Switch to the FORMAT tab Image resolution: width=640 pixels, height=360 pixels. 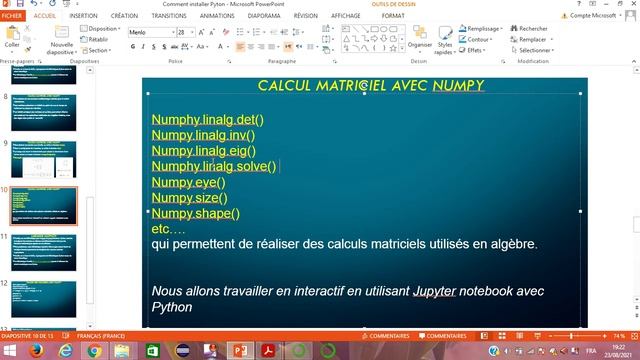click(393, 16)
